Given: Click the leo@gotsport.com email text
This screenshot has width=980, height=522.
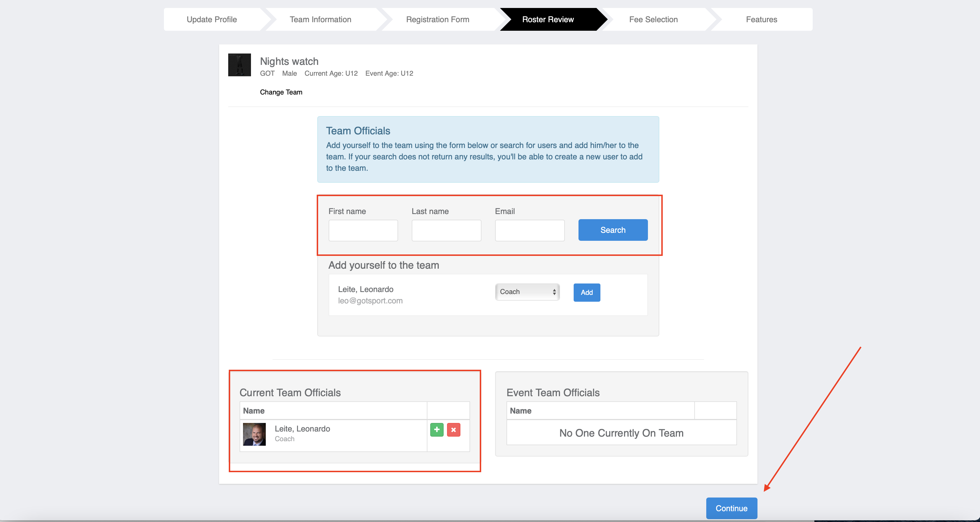Looking at the screenshot, I should 370,301.
